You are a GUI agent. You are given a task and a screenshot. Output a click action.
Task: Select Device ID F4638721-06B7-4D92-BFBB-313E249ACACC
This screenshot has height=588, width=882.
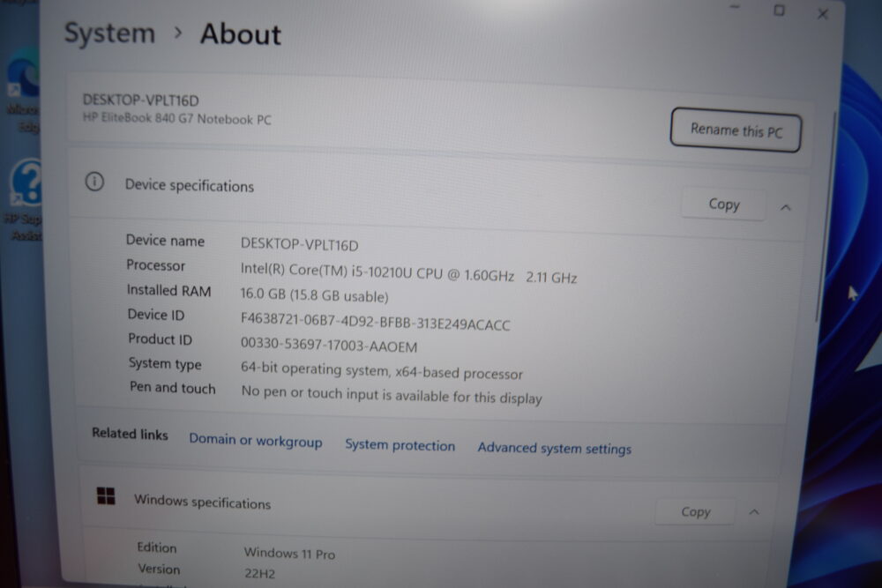point(375,322)
